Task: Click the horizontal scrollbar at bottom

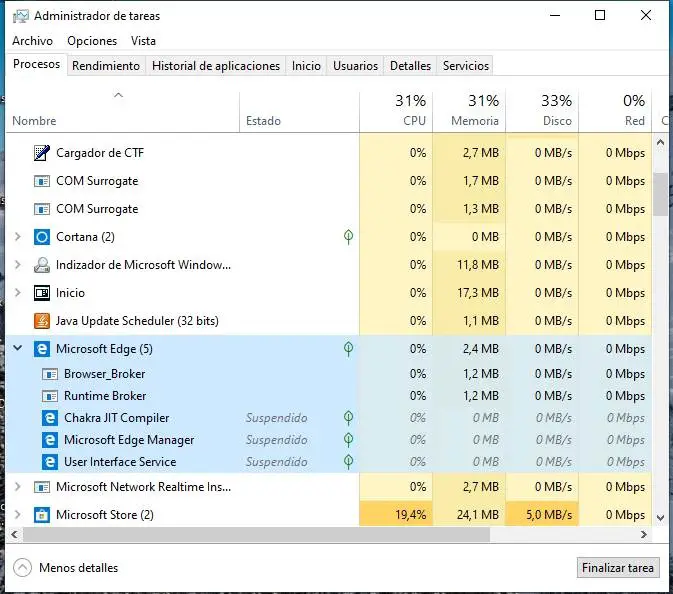Action: 250,534
